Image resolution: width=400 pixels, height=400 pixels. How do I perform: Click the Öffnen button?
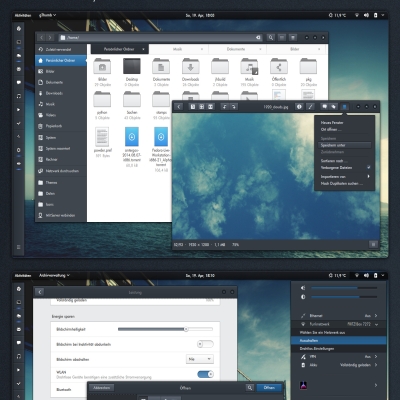269,388
